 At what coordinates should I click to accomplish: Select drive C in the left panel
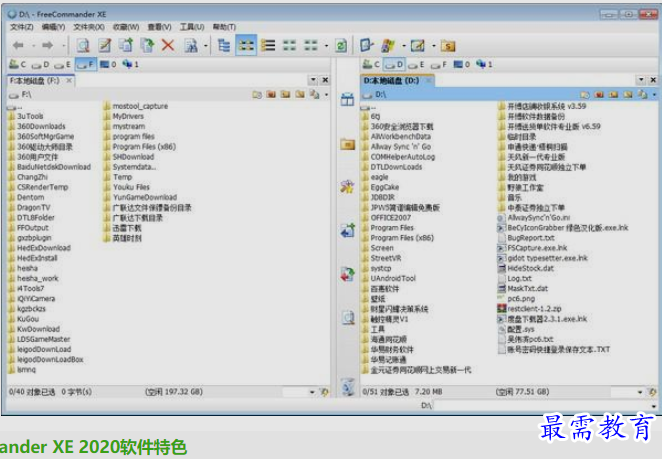pyautogui.click(x=18, y=65)
